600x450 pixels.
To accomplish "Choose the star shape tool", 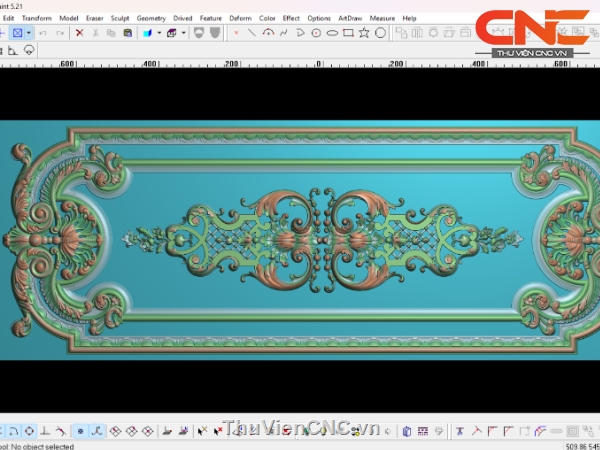I will tap(364, 33).
